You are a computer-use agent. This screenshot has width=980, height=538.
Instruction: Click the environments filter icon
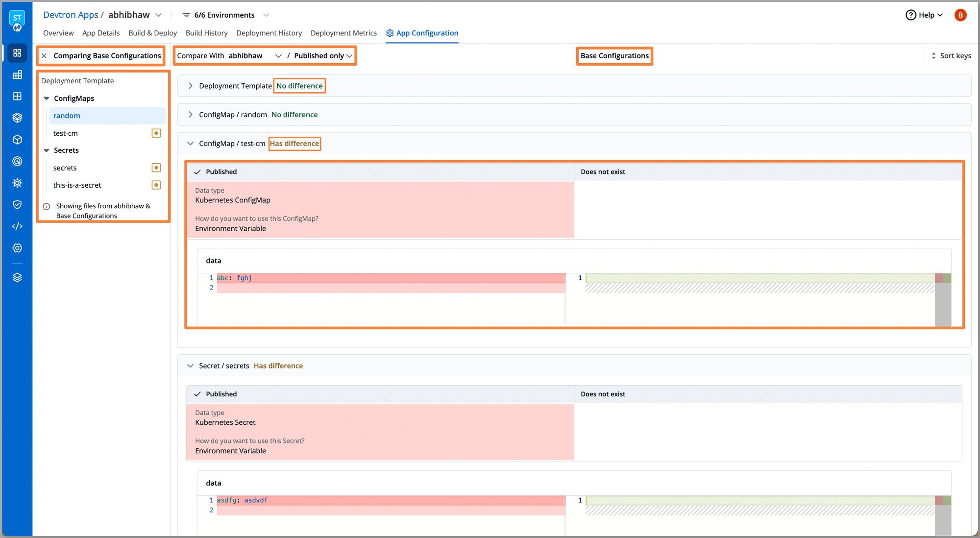pyautogui.click(x=186, y=15)
